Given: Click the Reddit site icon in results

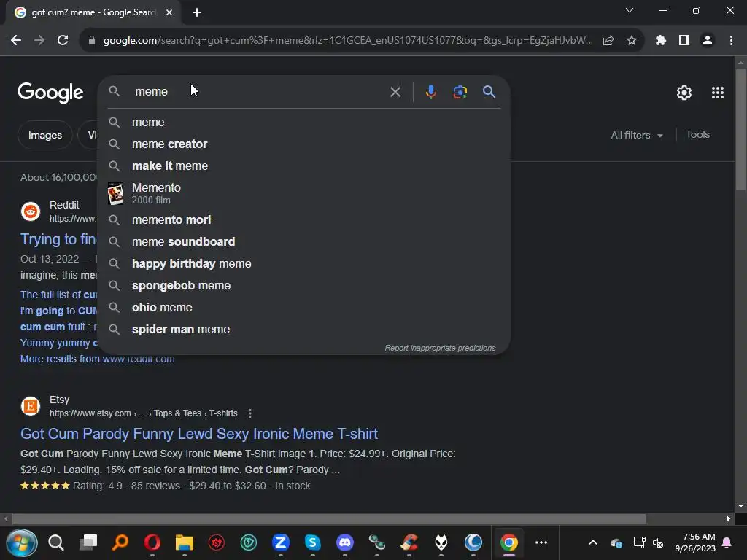Looking at the screenshot, I should (x=31, y=211).
